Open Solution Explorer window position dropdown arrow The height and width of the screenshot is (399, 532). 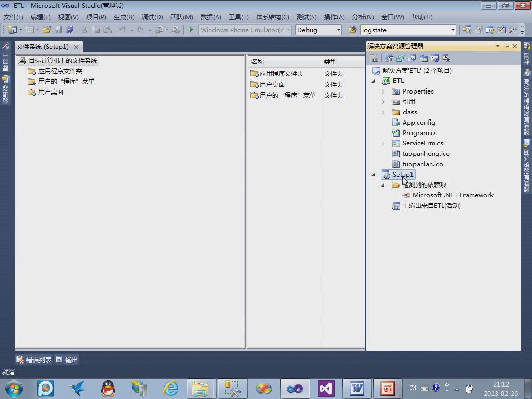point(498,46)
